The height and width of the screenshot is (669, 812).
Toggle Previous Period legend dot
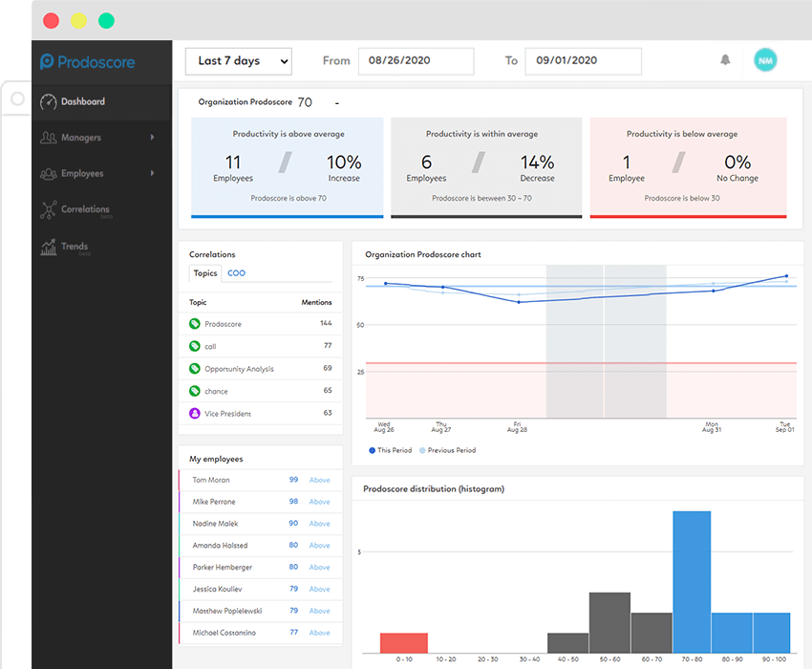(422, 450)
